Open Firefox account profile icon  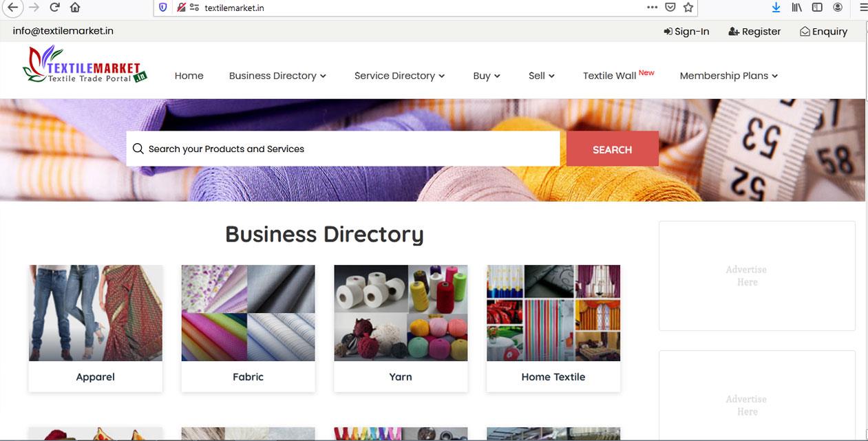tap(838, 8)
